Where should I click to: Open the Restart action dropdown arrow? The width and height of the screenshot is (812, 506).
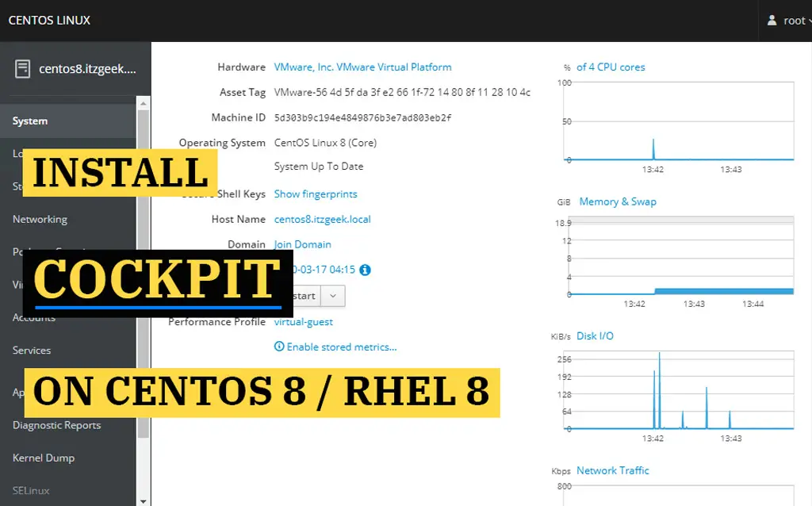[332, 295]
